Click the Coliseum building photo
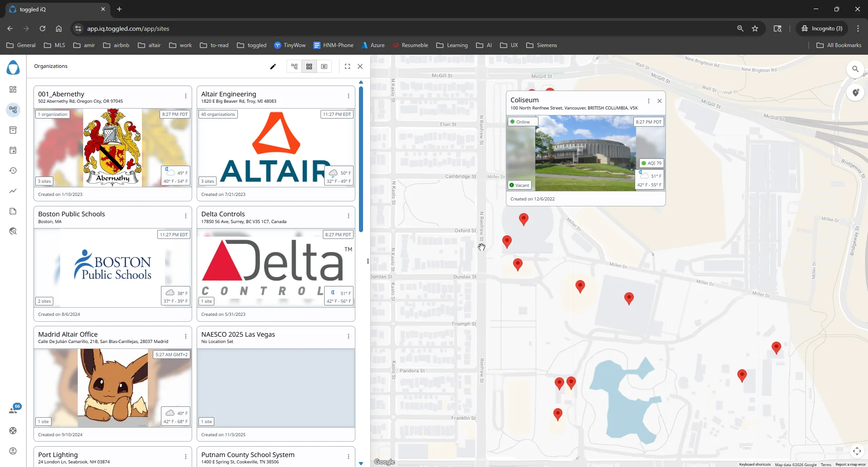Image resolution: width=868 pixels, height=467 pixels. pyautogui.click(x=585, y=153)
